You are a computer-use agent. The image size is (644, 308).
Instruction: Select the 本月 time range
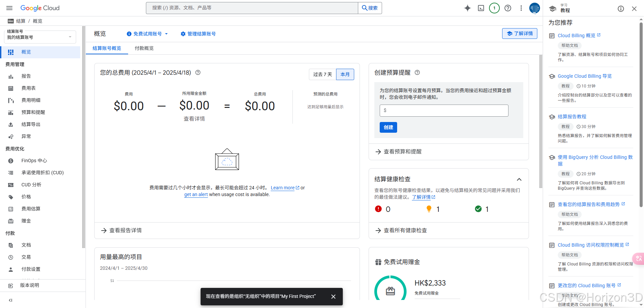tap(345, 74)
